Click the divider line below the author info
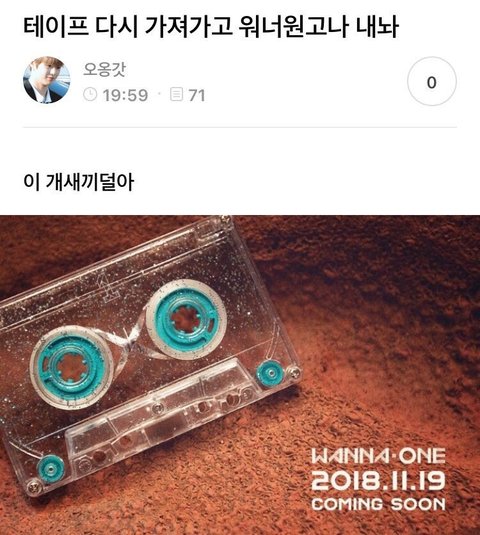480x535 pixels. (240, 127)
